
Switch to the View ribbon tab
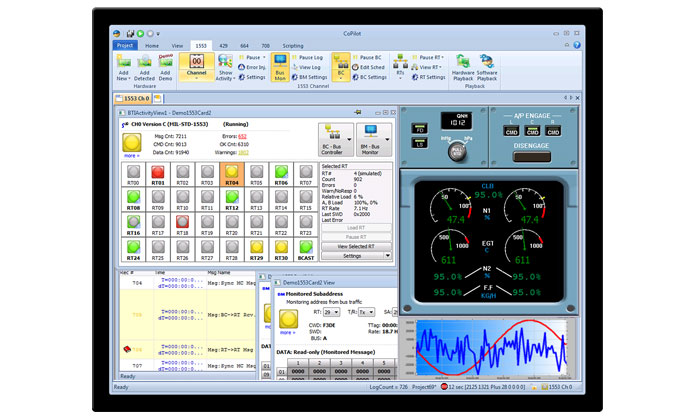[177, 46]
